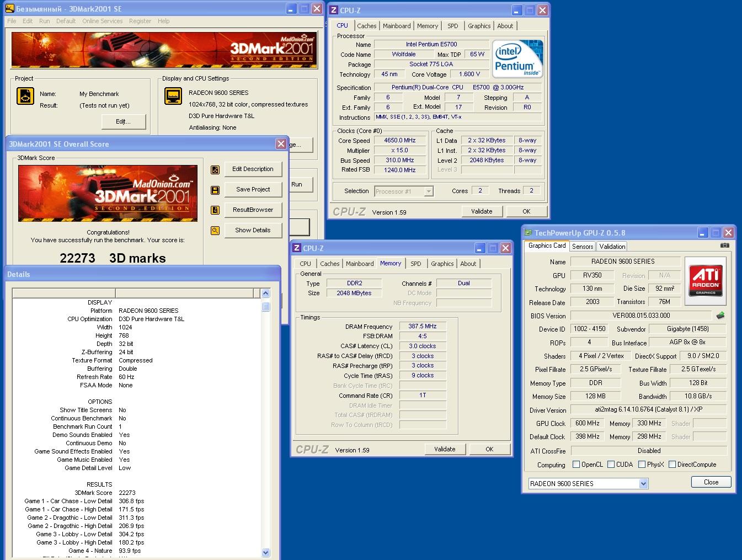Toggle the PhysX checkbox in GPU-Z
742x560 pixels.
(642, 465)
